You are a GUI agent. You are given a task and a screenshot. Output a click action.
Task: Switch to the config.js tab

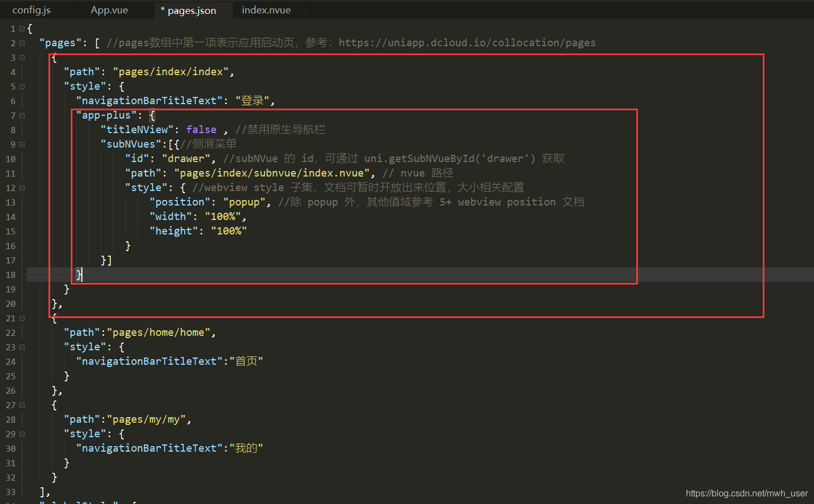pyautogui.click(x=32, y=10)
